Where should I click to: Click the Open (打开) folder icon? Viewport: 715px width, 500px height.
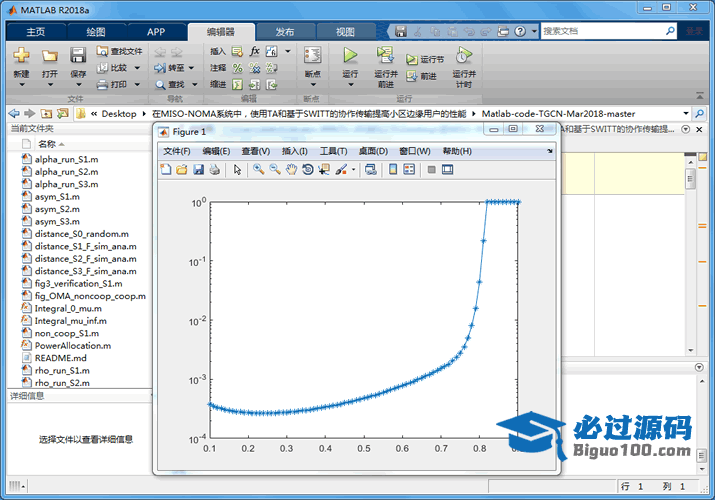point(50,56)
